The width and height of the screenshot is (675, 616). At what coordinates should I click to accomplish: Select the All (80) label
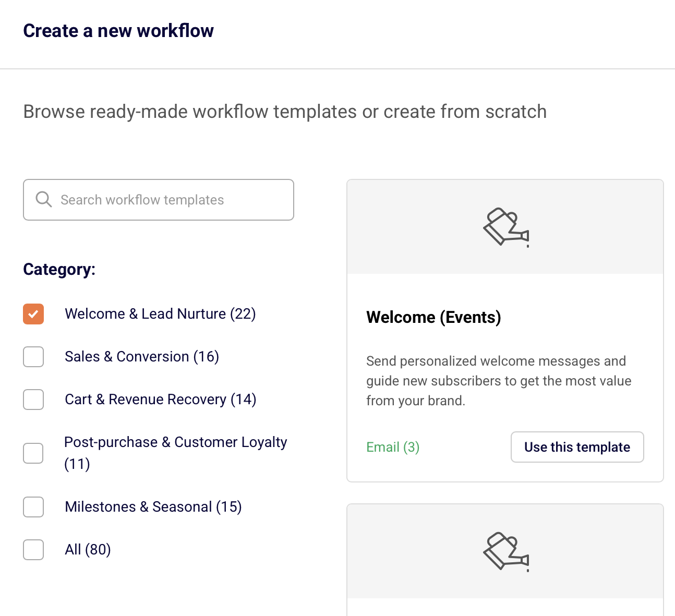click(88, 550)
